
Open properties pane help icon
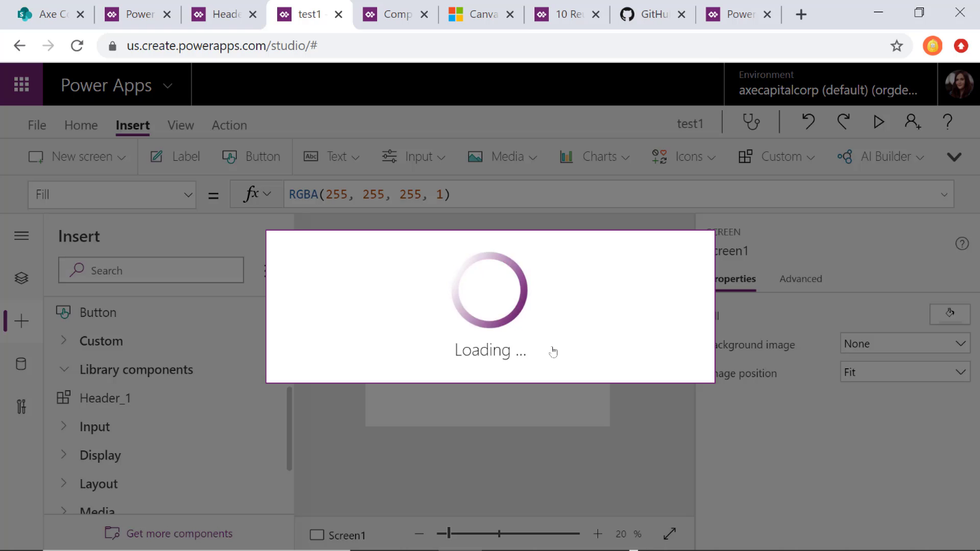coord(962,244)
